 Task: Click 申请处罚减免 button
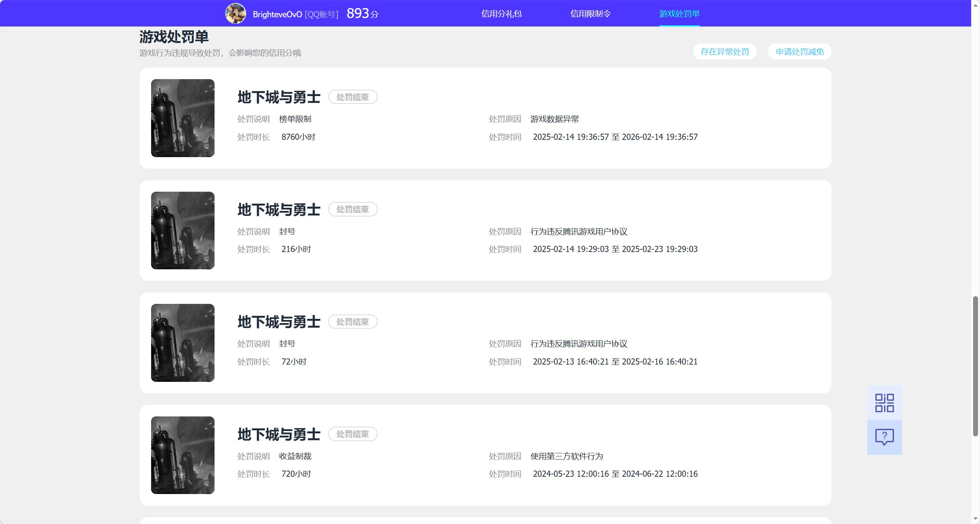coord(799,52)
